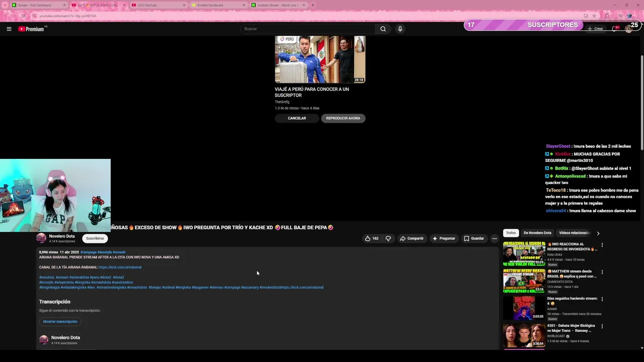Click the #smash hashtag beside the date
Viewport: 644px width, 362px height.
click(119, 252)
